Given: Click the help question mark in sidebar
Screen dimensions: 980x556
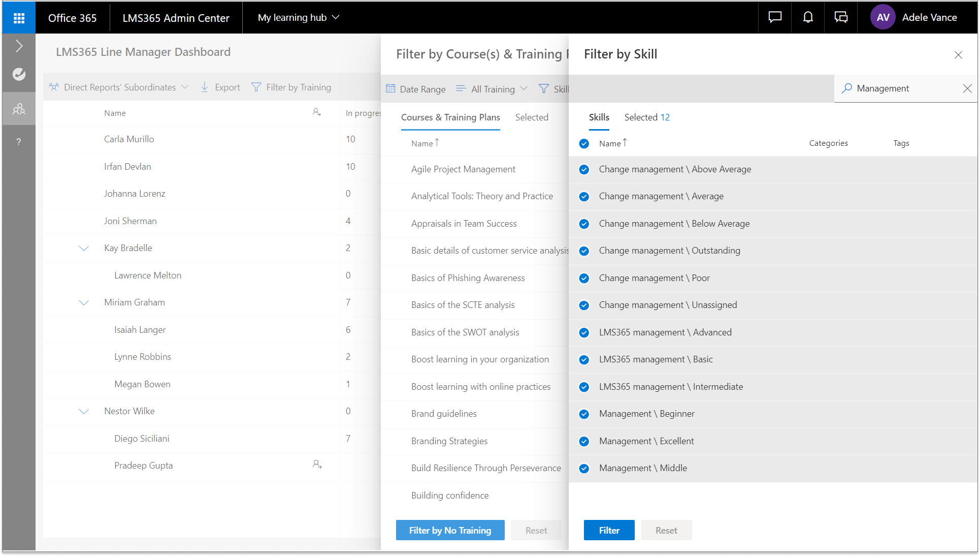Looking at the screenshot, I should click(19, 142).
